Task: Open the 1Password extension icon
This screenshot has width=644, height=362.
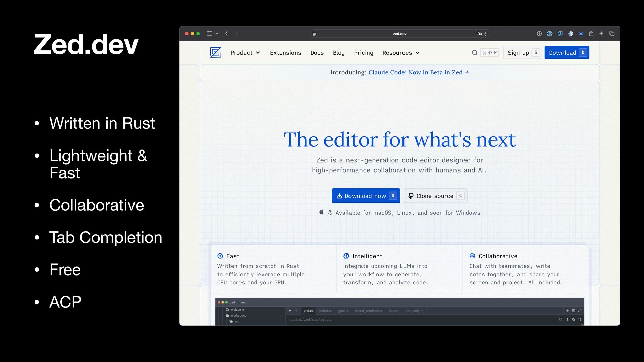Action: [571, 34]
